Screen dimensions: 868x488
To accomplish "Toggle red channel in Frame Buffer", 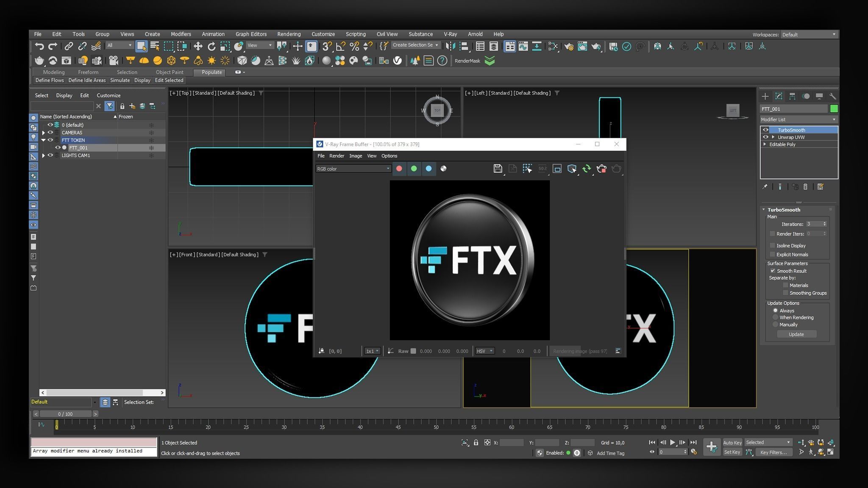I will (399, 169).
